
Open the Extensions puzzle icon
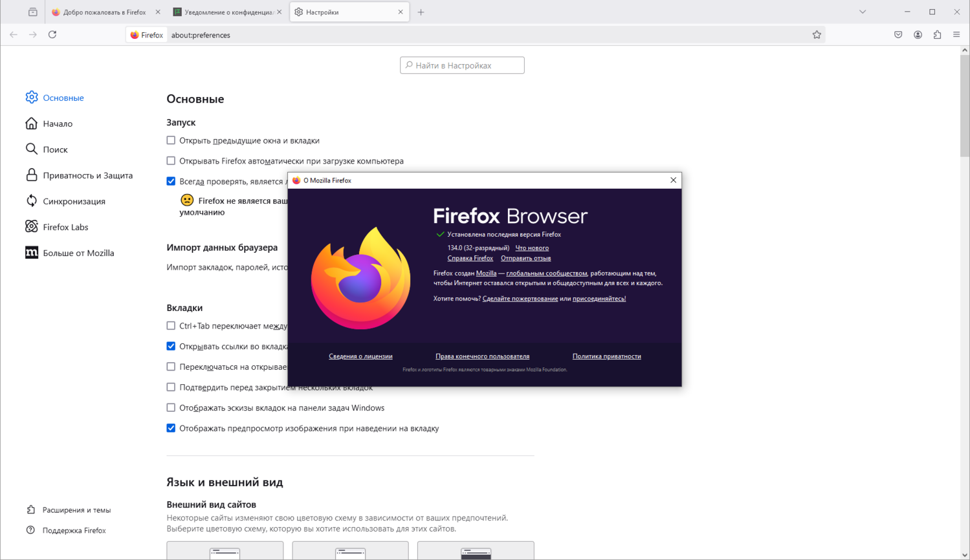937,35
